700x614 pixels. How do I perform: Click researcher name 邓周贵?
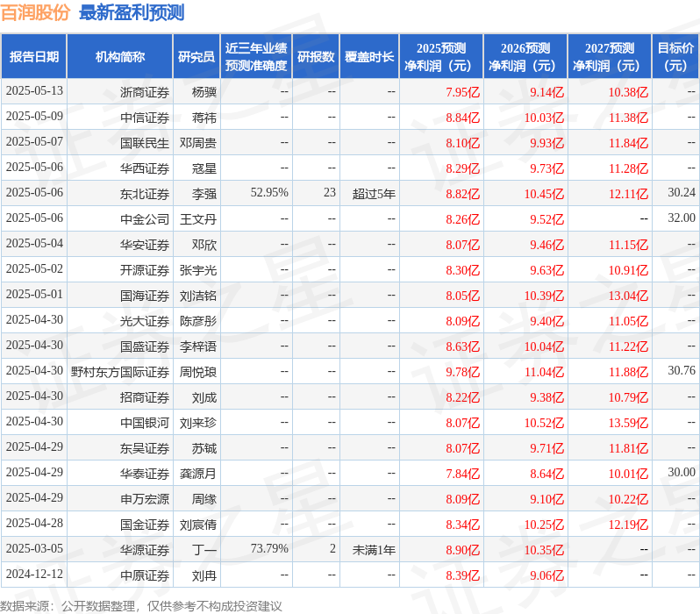click(x=198, y=143)
